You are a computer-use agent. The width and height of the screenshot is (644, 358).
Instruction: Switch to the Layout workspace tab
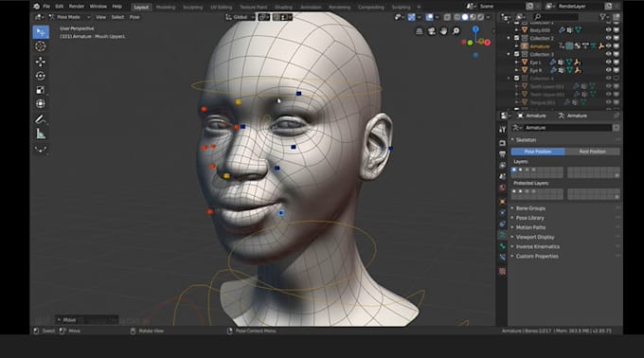pyautogui.click(x=141, y=7)
